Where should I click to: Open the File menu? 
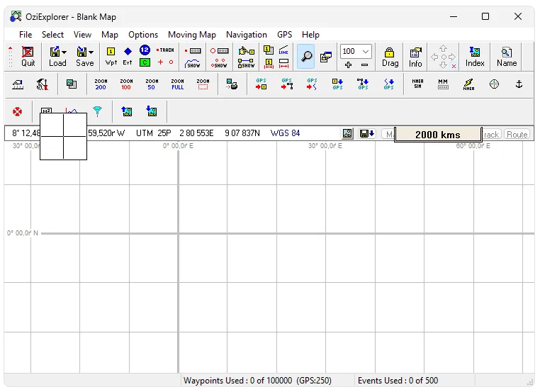click(x=26, y=35)
